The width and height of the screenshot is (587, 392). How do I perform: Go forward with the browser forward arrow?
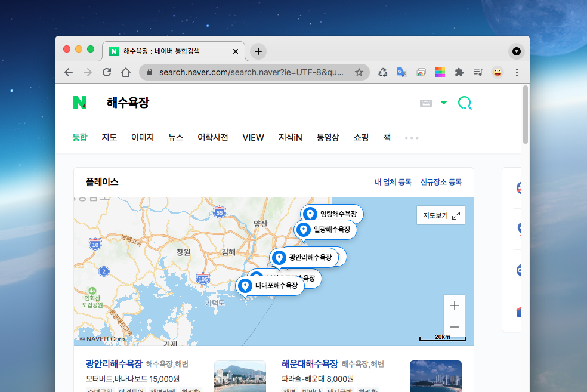point(88,72)
